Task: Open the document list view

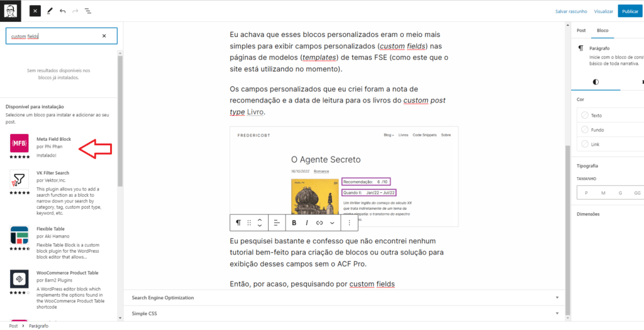Action: click(88, 11)
